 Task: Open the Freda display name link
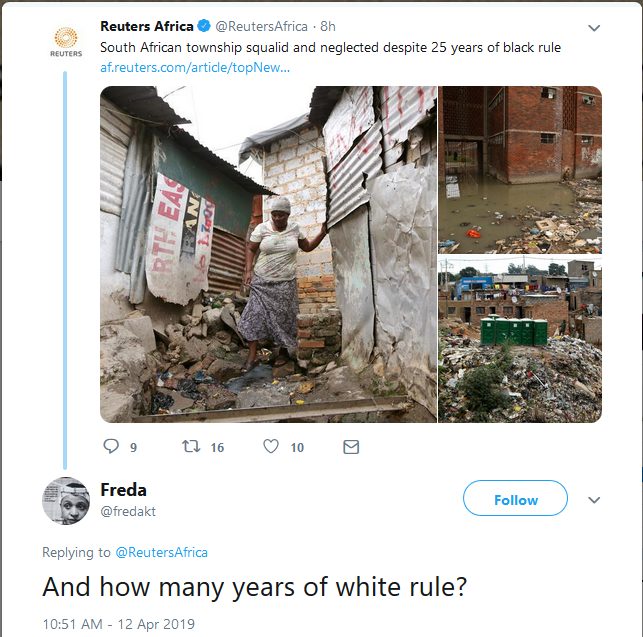pos(122,489)
